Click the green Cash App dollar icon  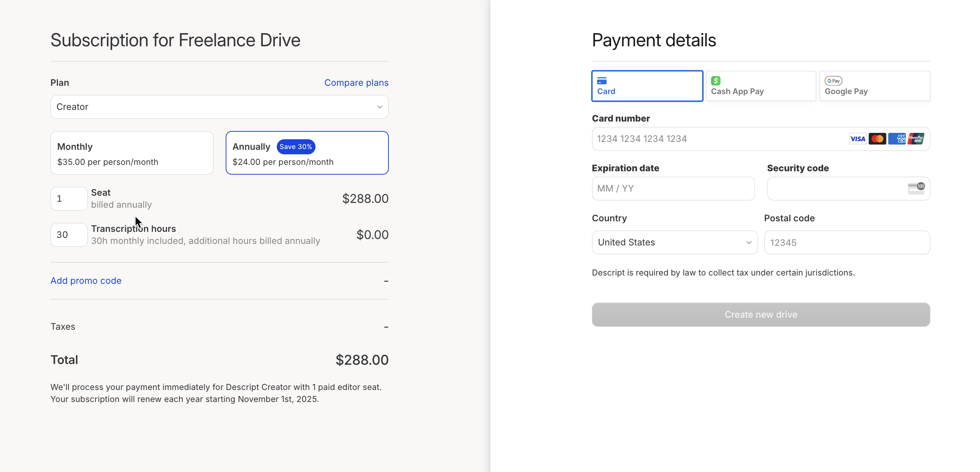pos(716,81)
